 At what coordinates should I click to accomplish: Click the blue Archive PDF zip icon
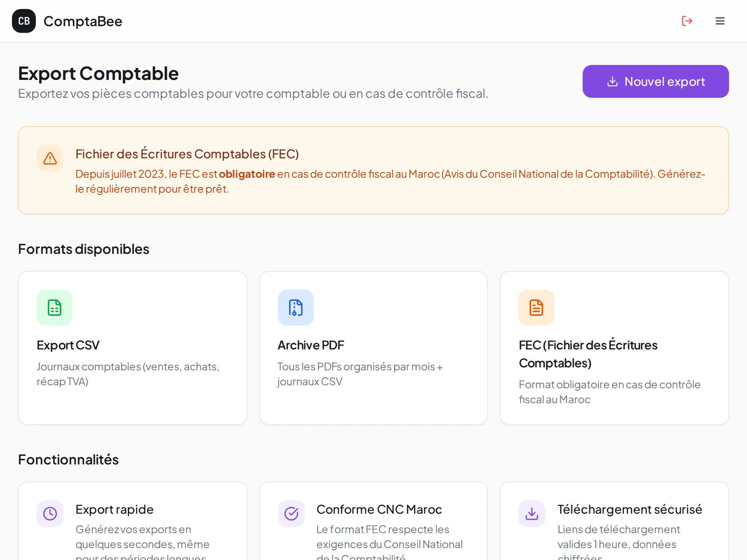[295, 307]
